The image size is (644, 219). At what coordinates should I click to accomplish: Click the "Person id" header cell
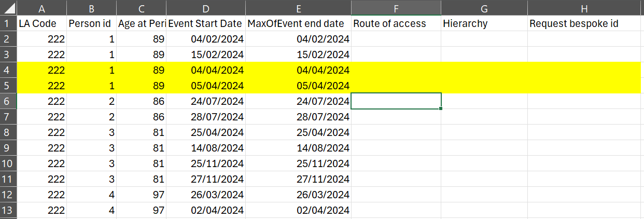coord(91,23)
